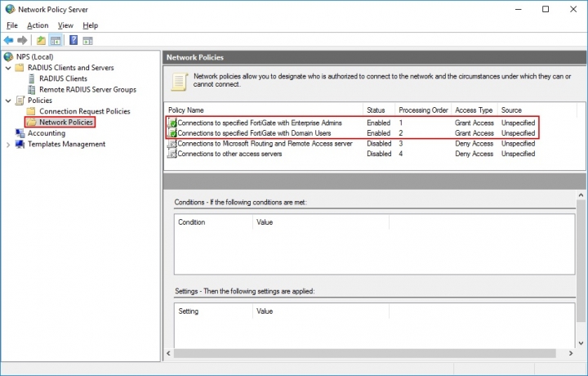Viewport: 588px width, 376px height.
Task: Sort by the Policy Name column header
Action: (264, 110)
